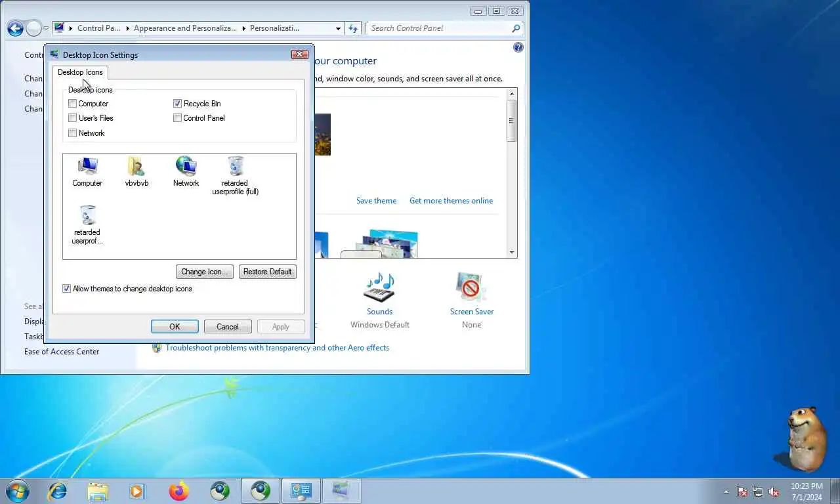Open the Windows Start menu
Image resolution: width=840 pixels, height=504 pixels.
(x=17, y=491)
